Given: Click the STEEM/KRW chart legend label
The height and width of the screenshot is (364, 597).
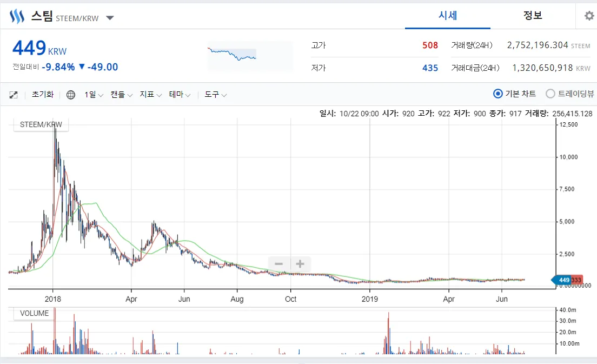Looking at the screenshot, I should (41, 124).
